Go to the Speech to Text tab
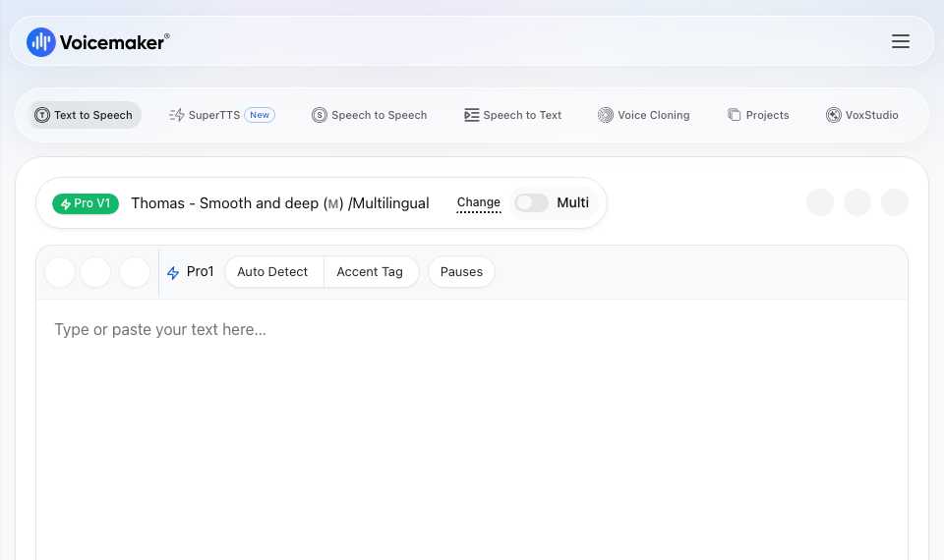944x560 pixels. (512, 115)
